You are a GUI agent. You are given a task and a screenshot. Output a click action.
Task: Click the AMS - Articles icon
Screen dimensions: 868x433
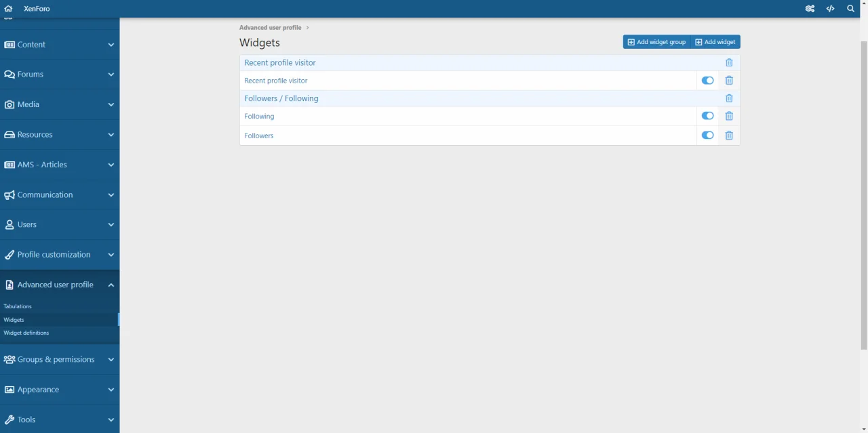[9, 165]
